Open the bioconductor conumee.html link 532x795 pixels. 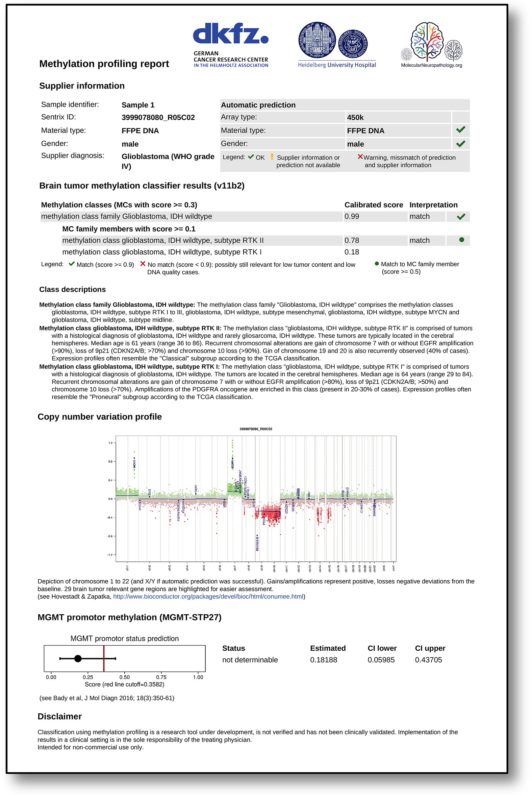[208, 597]
